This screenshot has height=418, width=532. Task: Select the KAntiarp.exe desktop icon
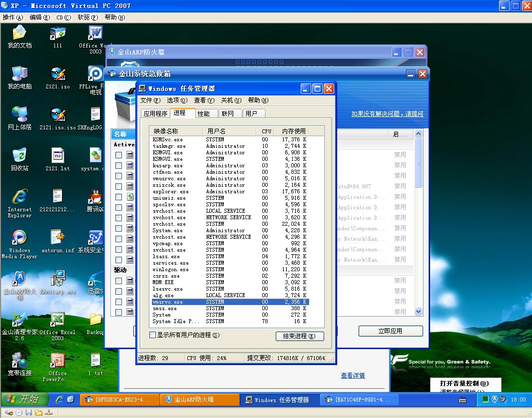(57, 282)
